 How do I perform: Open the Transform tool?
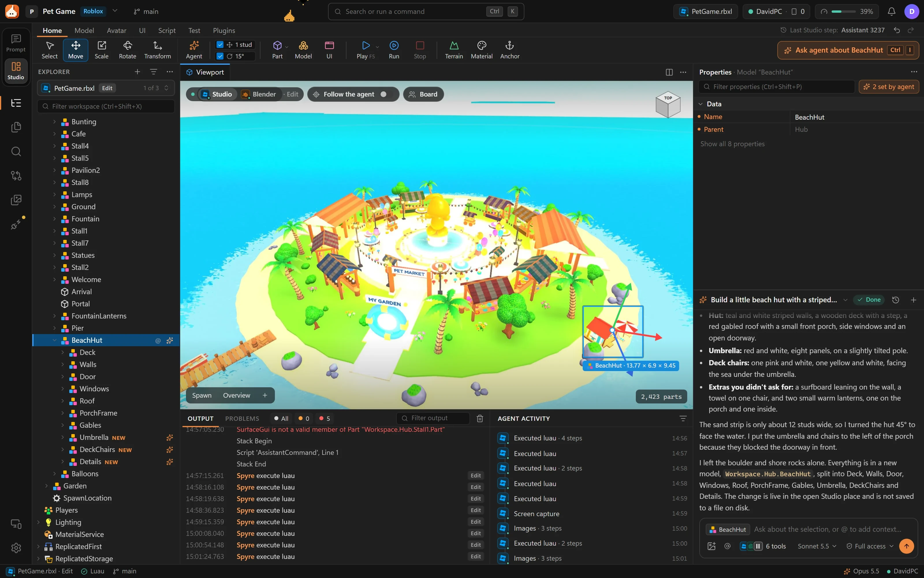(x=157, y=50)
